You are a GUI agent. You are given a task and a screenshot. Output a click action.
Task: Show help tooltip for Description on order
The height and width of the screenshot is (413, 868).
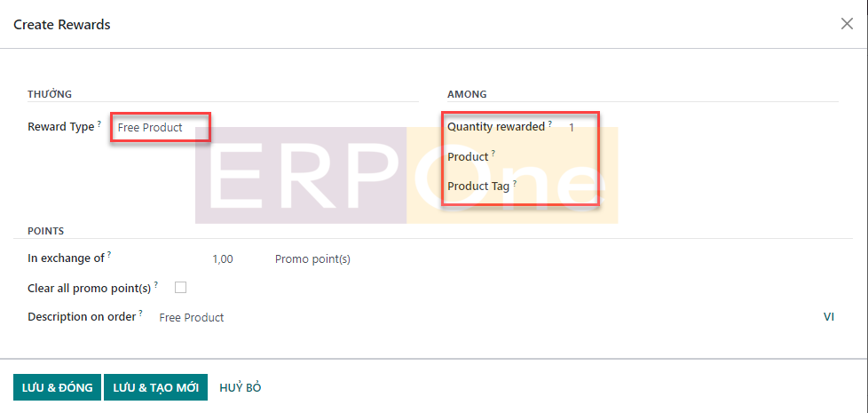pos(140,313)
